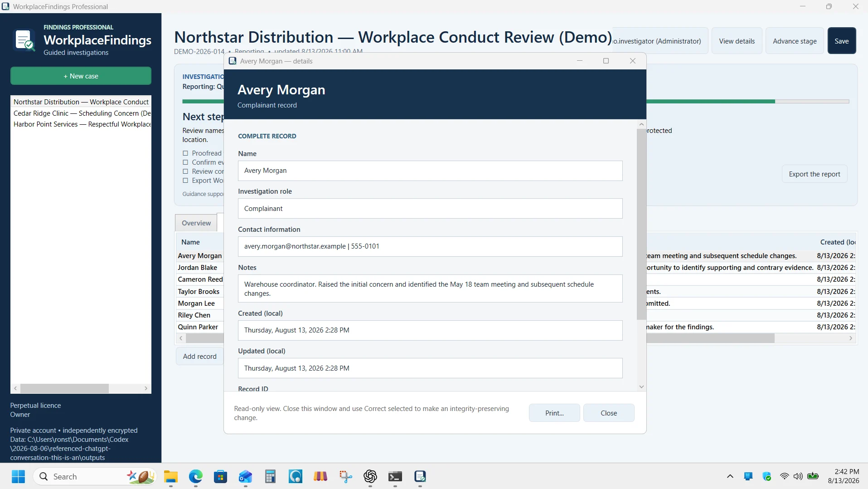This screenshot has height=489, width=868.
Task: Click the volume speaker tray icon
Action: coord(798,476)
